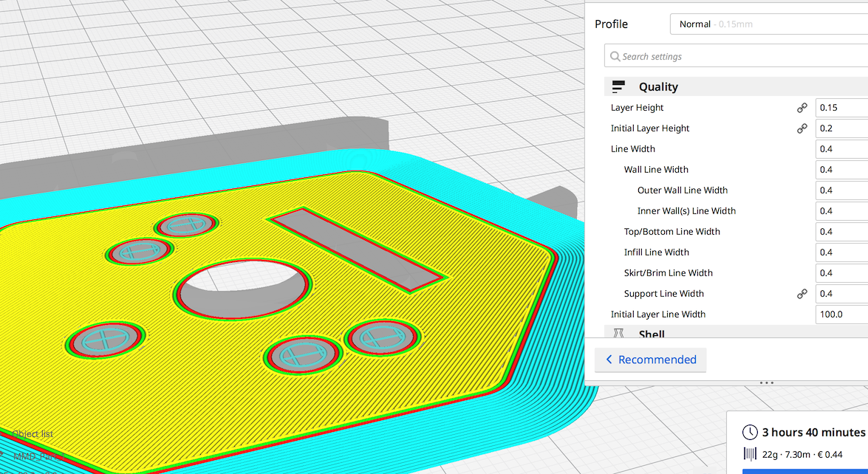Edit the Initial Layer Height value 0.2
Image resolution: width=868 pixels, height=474 pixels.
pyautogui.click(x=841, y=128)
